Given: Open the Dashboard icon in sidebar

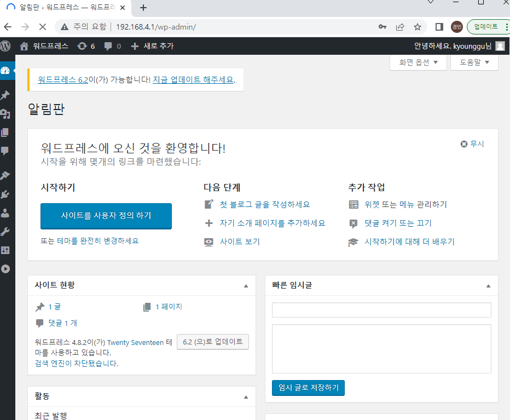Looking at the screenshot, I should (5, 71).
